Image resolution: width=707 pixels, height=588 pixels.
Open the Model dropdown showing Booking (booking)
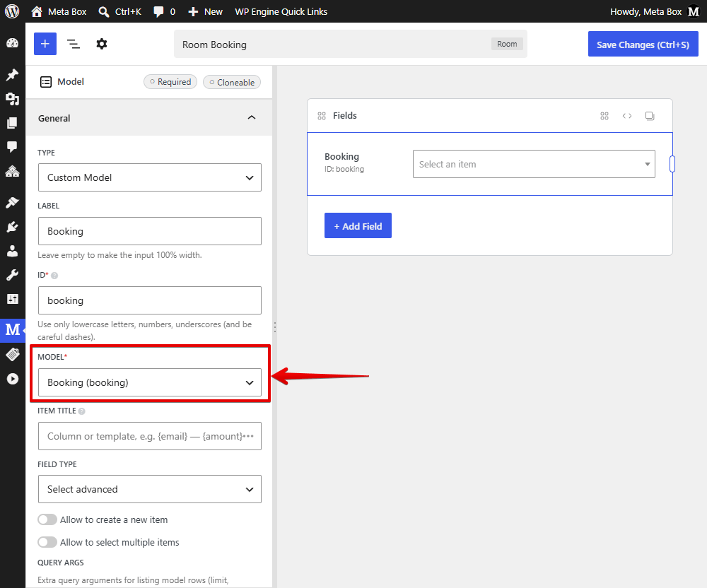coord(150,382)
